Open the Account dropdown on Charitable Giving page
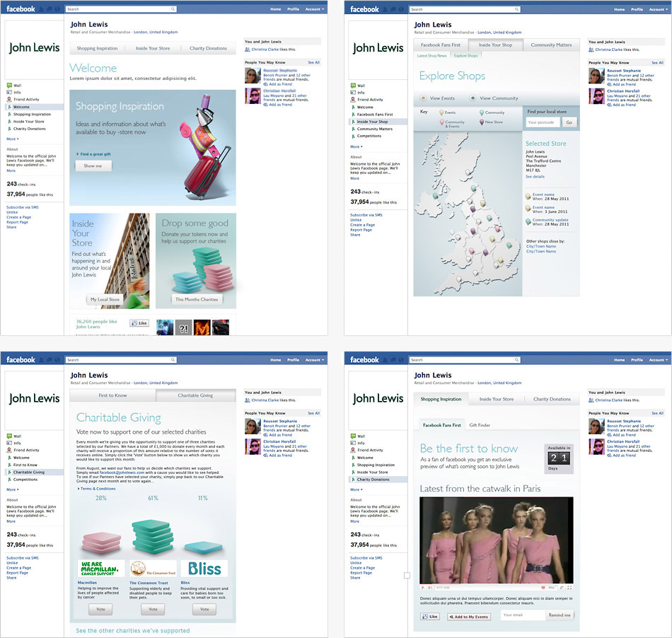Screen dimensions: 672x638 (x=315, y=360)
